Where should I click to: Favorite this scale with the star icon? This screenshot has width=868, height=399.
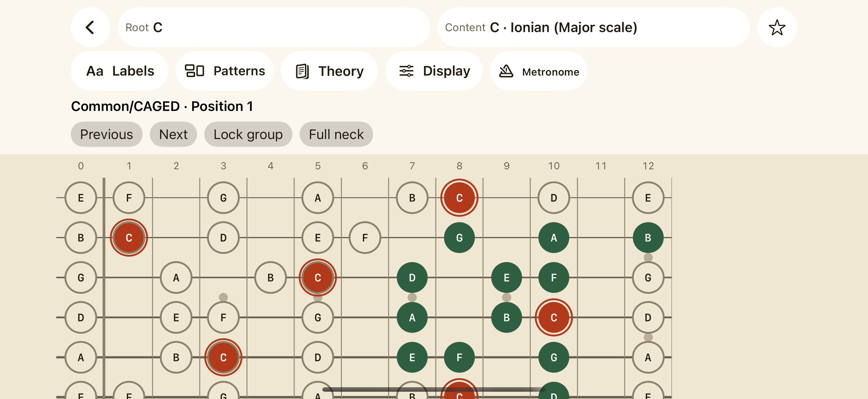tap(777, 27)
